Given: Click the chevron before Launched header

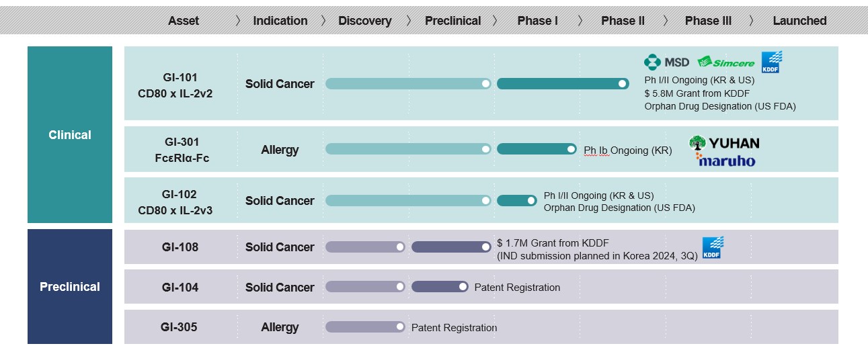Looking at the screenshot, I should [x=751, y=21].
